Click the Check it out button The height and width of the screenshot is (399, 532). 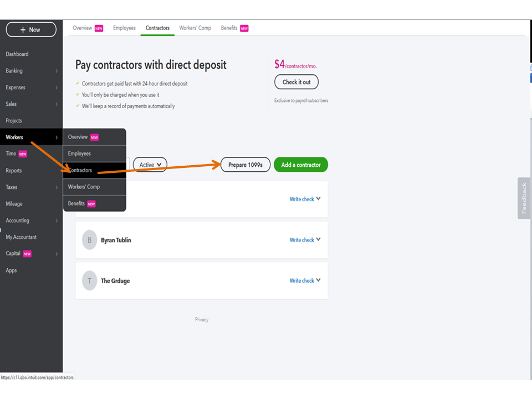(296, 82)
